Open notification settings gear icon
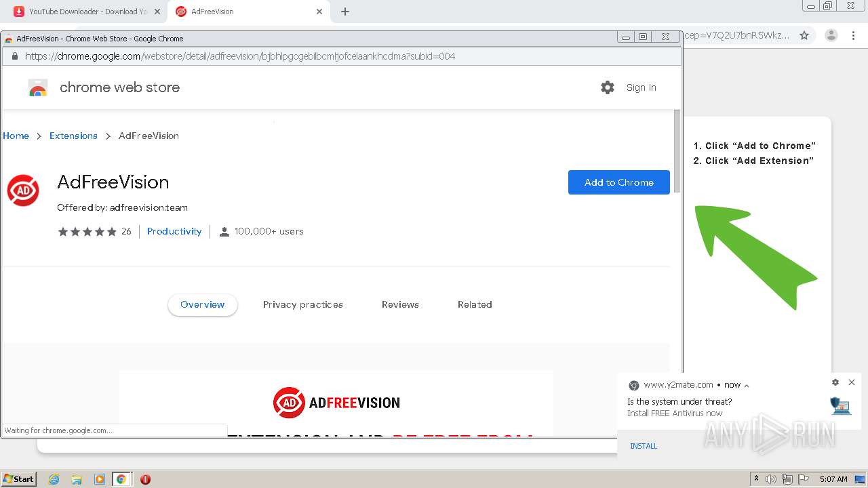 pyautogui.click(x=835, y=382)
